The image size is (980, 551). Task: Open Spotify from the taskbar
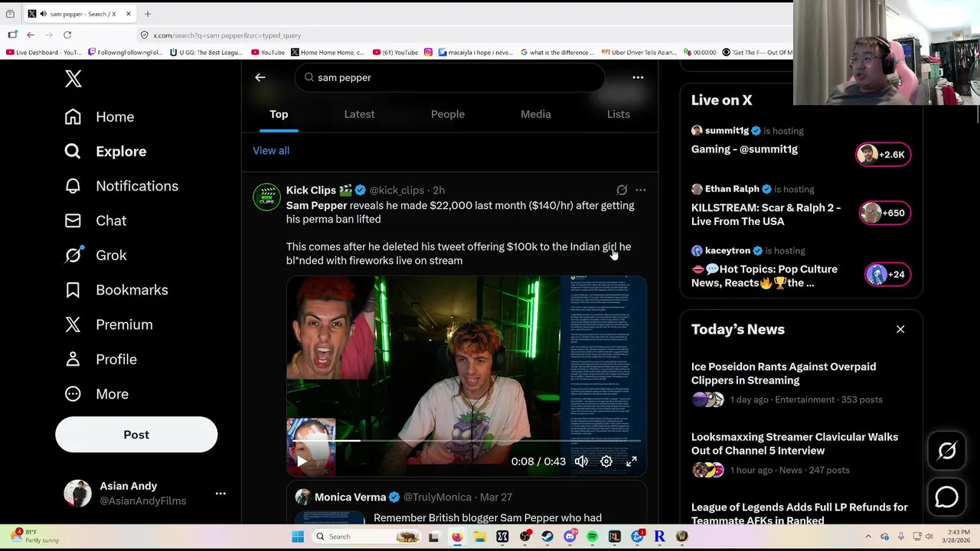click(x=593, y=536)
